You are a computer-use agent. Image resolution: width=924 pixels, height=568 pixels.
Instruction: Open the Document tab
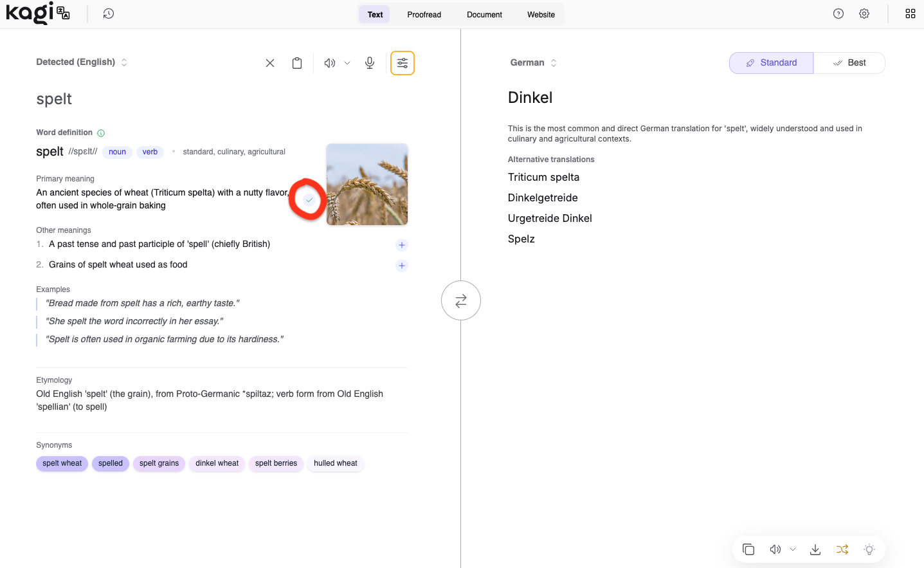484,14
